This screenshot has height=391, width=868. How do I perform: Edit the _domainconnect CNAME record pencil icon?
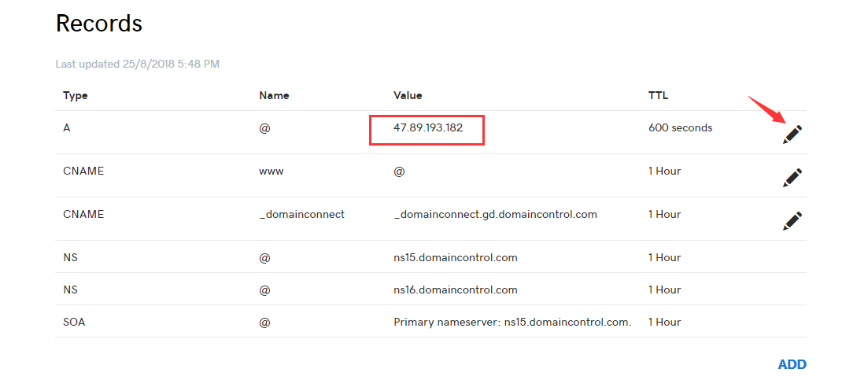pyautogui.click(x=792, y=221)
